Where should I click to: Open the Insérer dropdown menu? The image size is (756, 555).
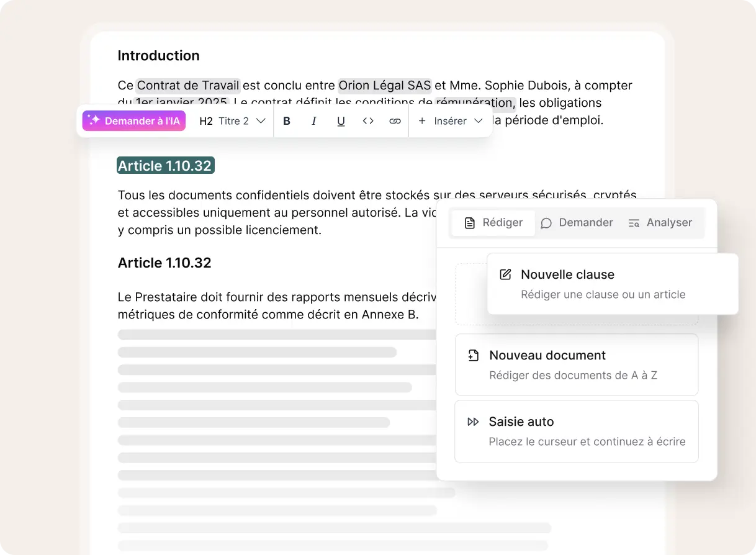451,121
